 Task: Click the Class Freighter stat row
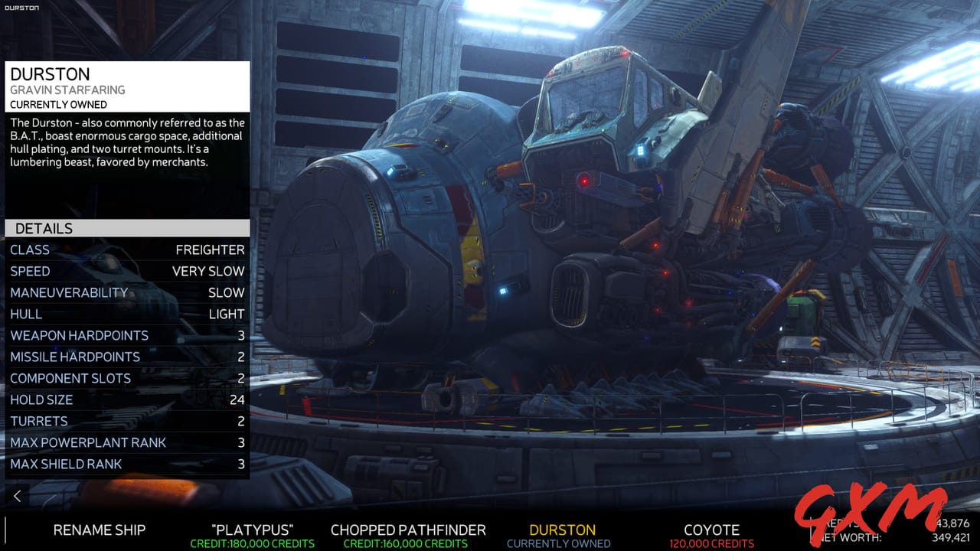(127, 249)
